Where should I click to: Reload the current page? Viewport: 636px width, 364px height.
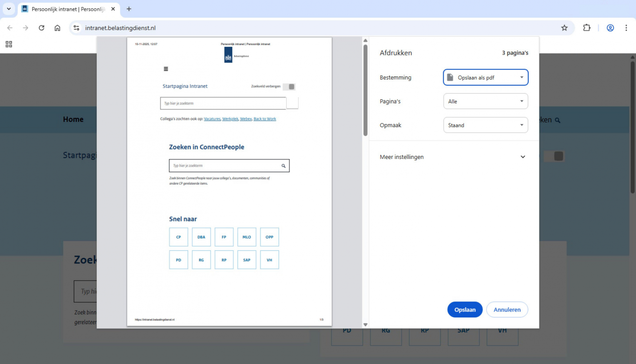(41, 28)
